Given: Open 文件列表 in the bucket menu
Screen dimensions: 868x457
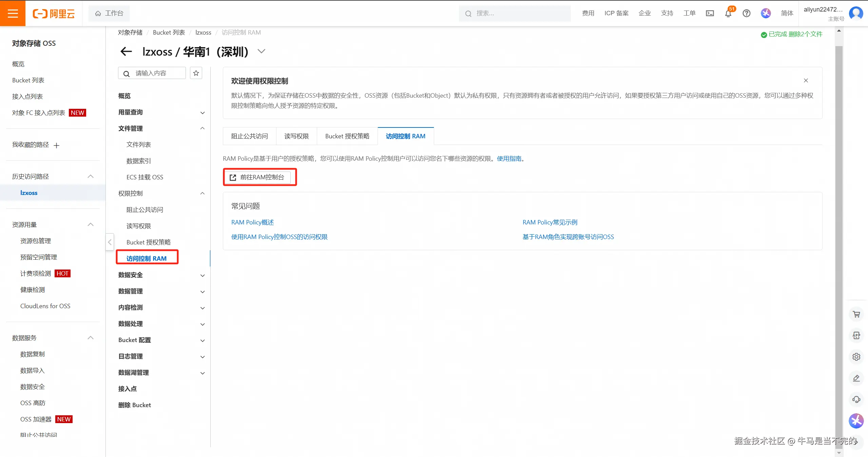Looking at the screenshot, I should 139,145.
